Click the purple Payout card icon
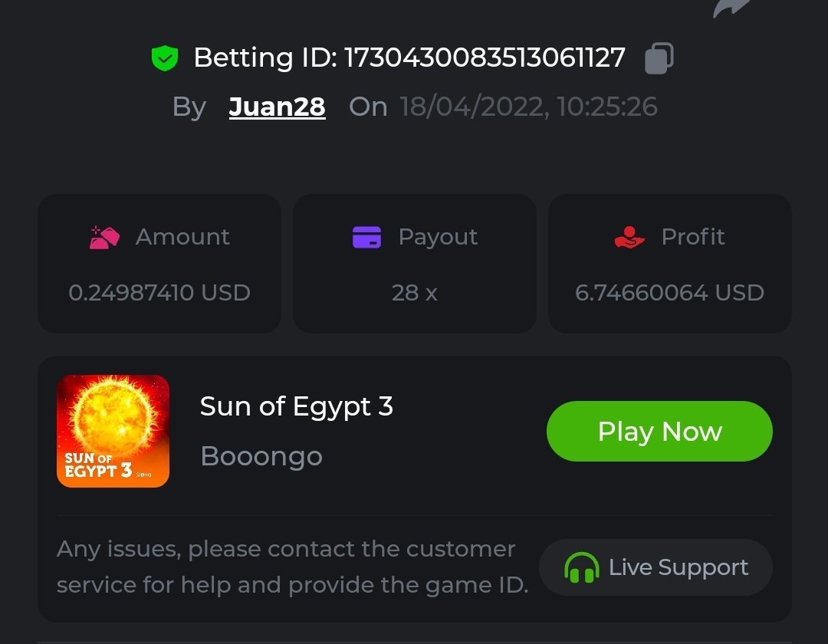828x644 pixels. coord(367,237)
